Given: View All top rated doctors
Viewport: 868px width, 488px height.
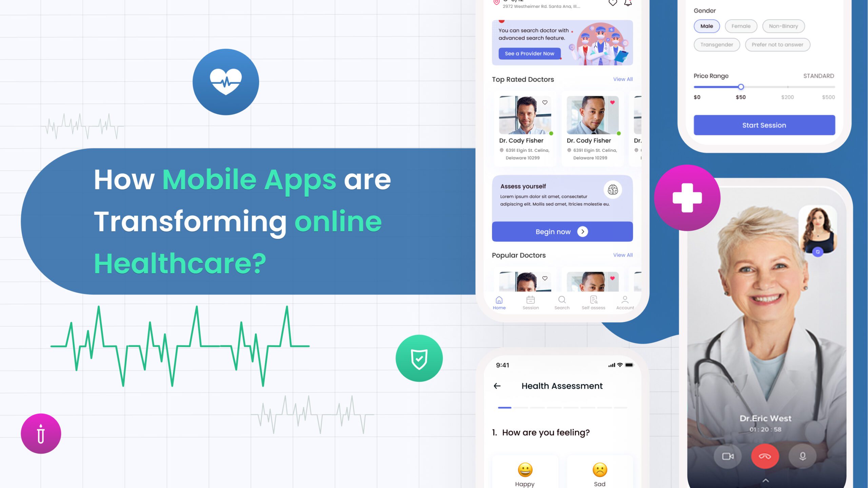Looking at the screenshot, I should [x=623, y=79].
